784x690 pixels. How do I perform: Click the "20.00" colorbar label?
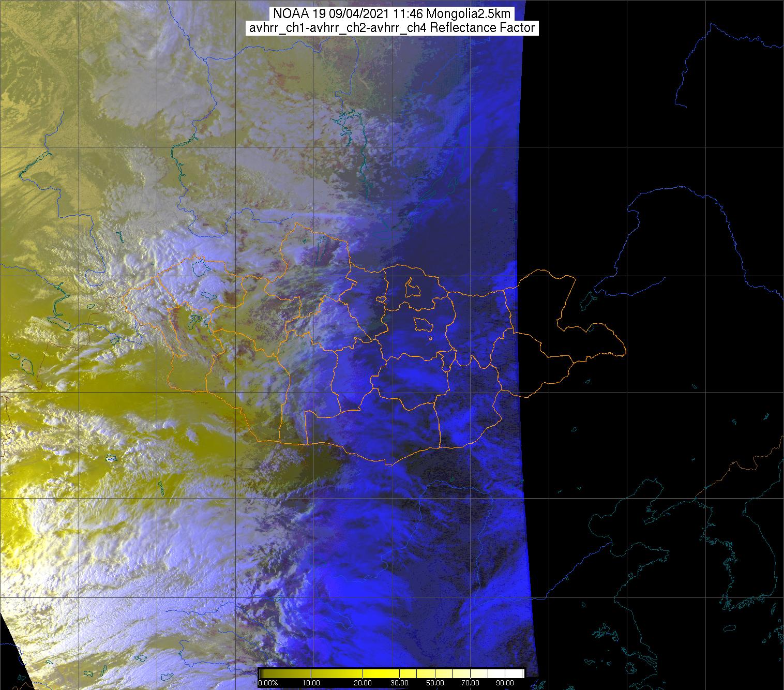point(364,683)
